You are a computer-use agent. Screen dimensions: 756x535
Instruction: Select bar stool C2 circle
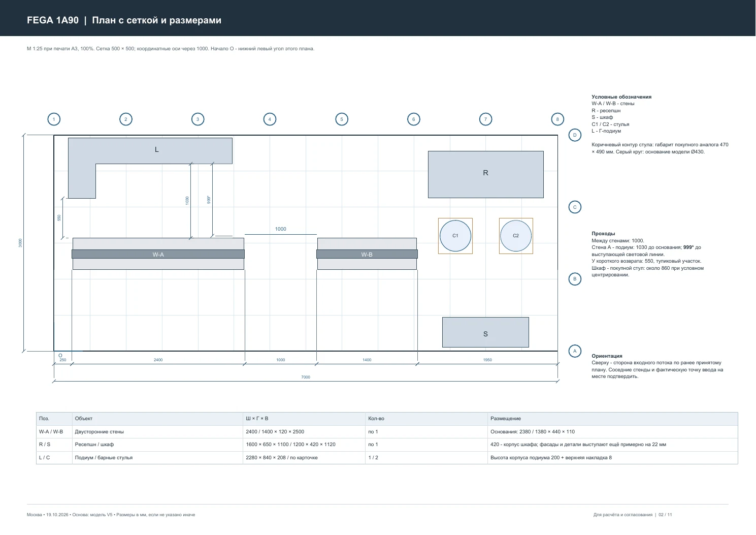516,236
